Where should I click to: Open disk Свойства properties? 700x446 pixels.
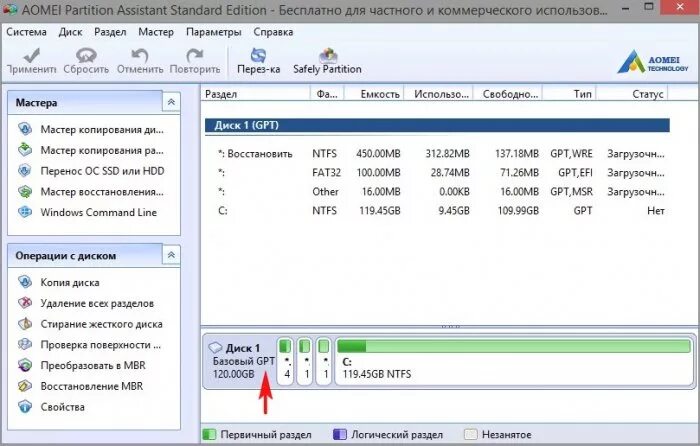(51, 407)
